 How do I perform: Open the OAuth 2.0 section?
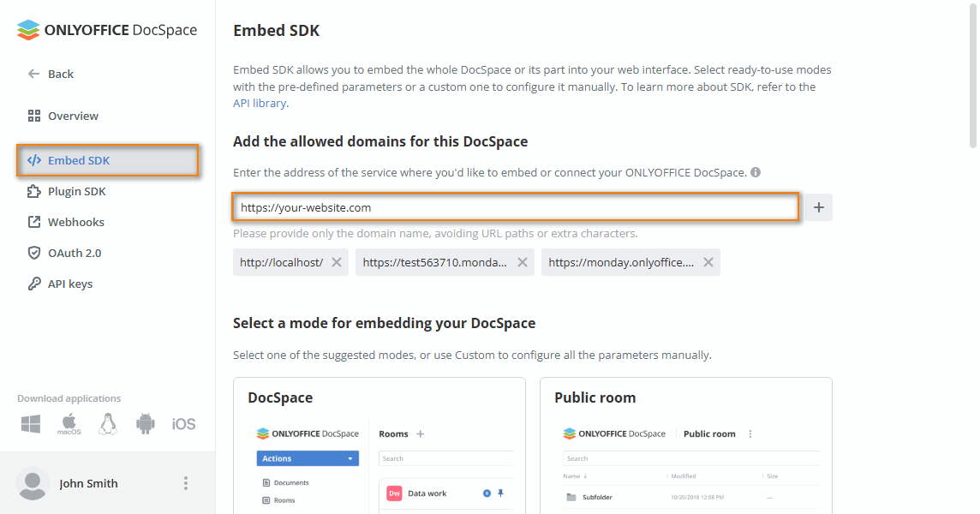pyautogui.click(x=63, y=253)
